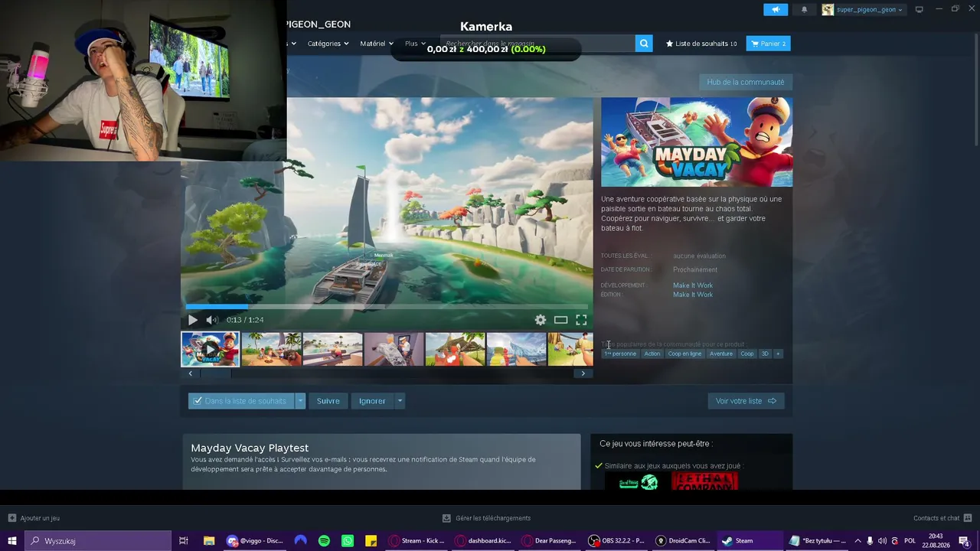The width and height of the screenshot is (980, 551).
Task: Select the Aventure tag
Action: tap(721, 354)
